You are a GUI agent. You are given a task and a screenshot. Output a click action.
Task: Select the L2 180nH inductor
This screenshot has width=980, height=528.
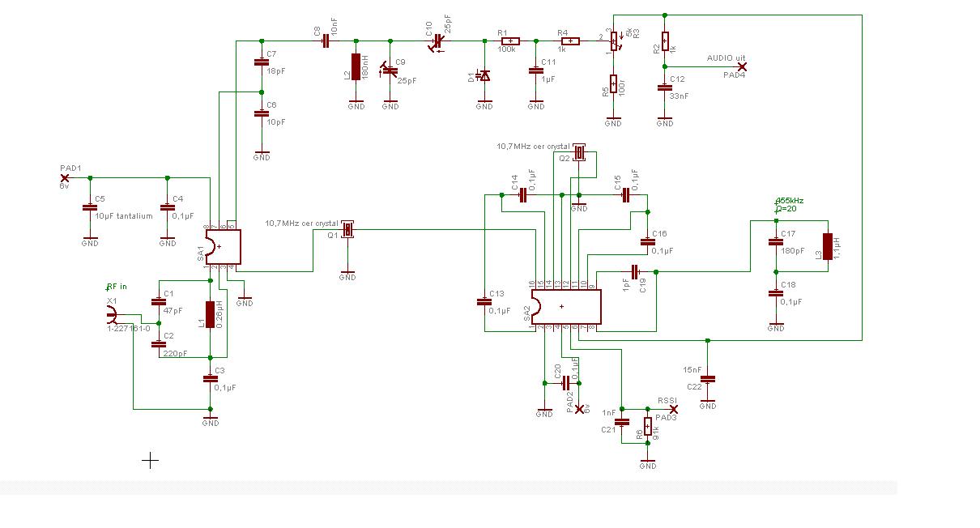tap(356, 67)
